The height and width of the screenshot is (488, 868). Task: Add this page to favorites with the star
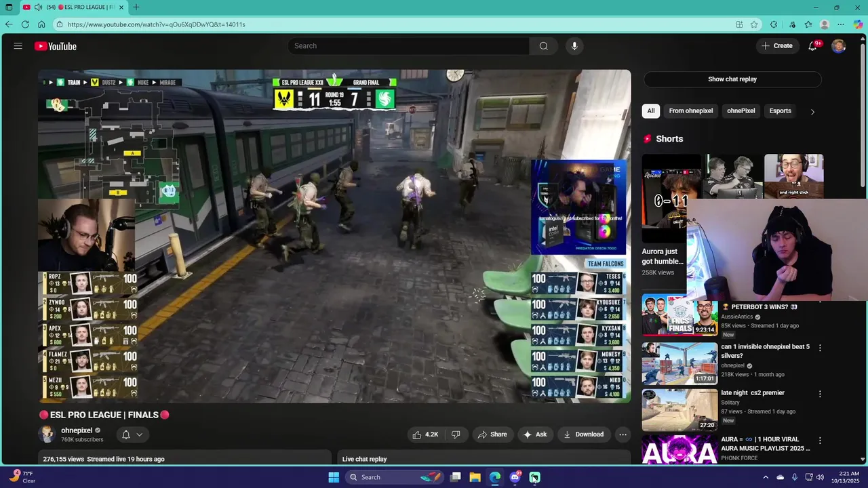tap(754, 24)
